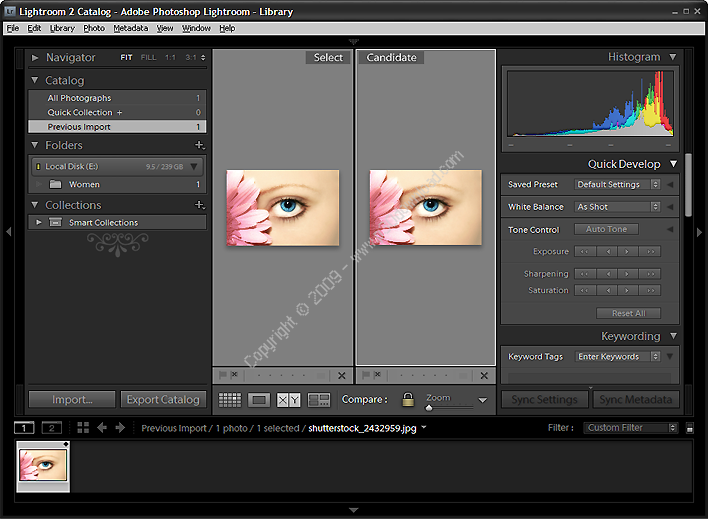Activate Compare view XY icon
Screen dimensions: 708x519
click(288, 400)
